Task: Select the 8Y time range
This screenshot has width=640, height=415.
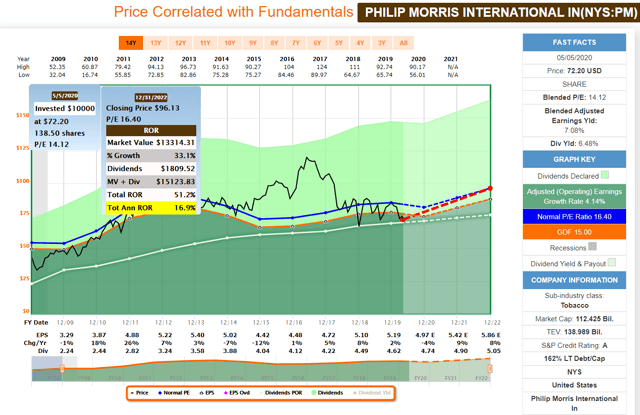Action: click(x=274, y=43)
